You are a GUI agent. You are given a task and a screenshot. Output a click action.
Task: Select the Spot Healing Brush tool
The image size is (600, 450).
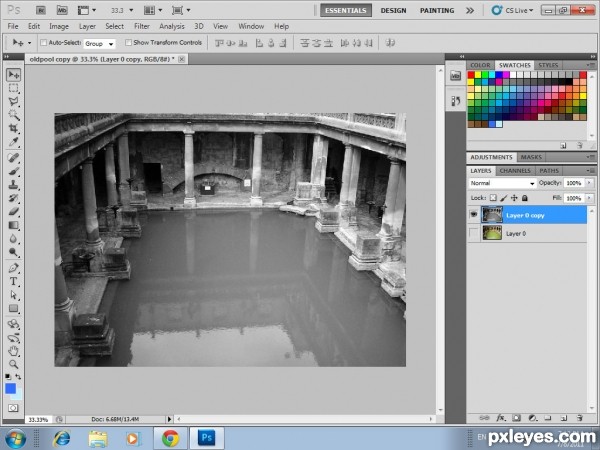pyautogui.click(x=13, y=158)
